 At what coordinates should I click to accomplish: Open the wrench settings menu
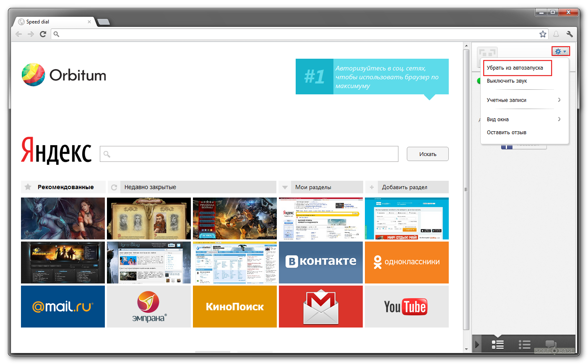(570, 34)
